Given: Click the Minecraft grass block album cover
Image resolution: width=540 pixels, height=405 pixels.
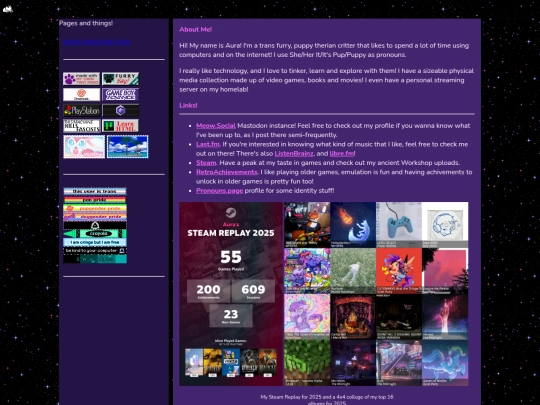Looking at the screenshot, I should tap(307, 363).
